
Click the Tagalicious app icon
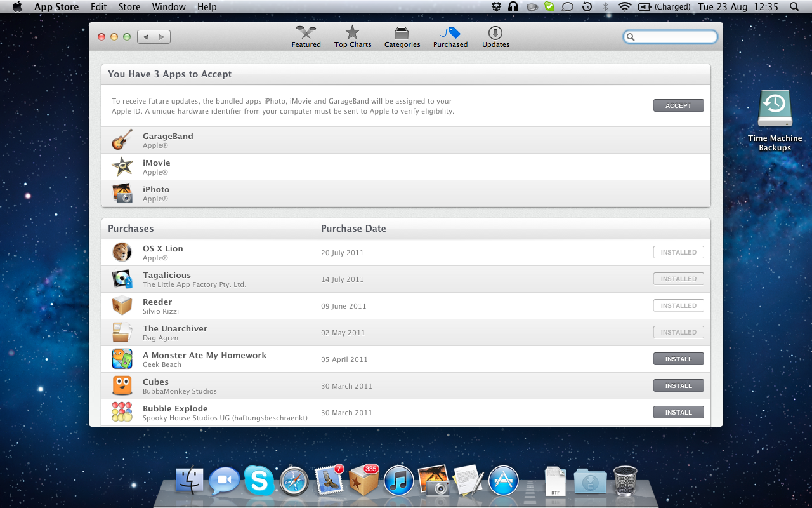[x=122, y=279]
